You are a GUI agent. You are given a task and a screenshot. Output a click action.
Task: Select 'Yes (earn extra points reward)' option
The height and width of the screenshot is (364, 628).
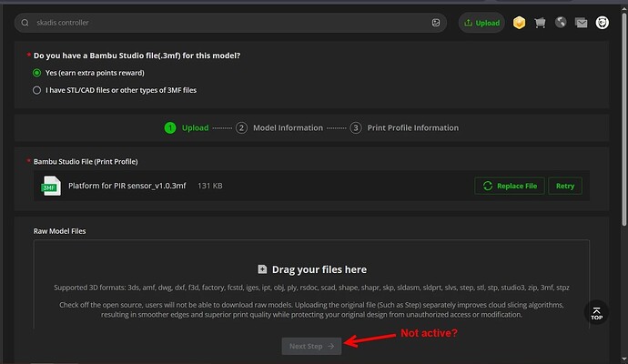click(88, 73)
